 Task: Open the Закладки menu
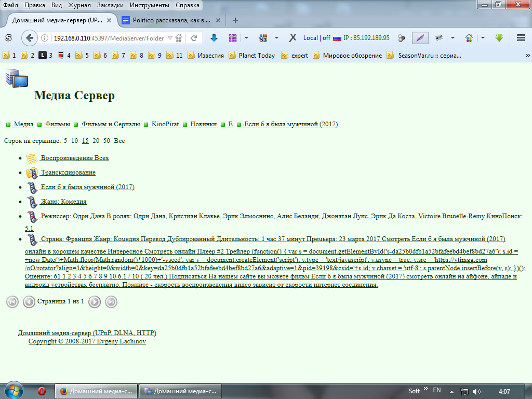click(110, 5)
